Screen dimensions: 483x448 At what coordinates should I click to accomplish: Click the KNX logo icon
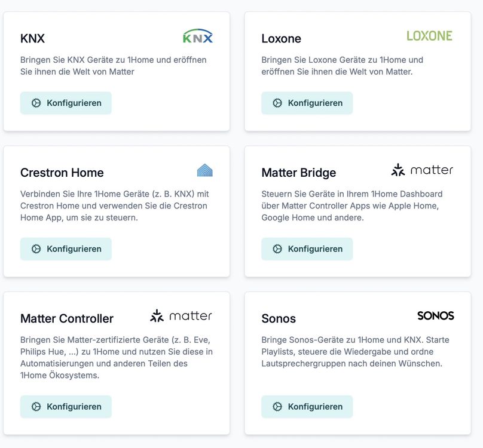pyautogui.click(x=198, y=36)
